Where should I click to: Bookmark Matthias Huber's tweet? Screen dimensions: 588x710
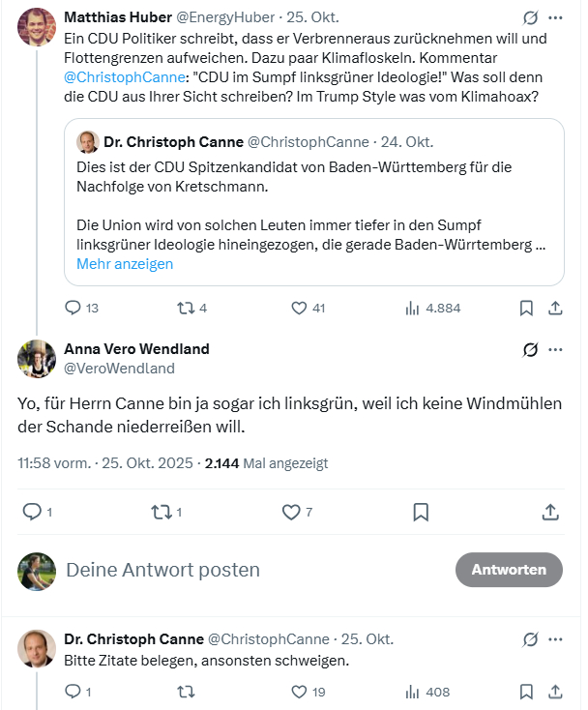(x=526, y=309)
